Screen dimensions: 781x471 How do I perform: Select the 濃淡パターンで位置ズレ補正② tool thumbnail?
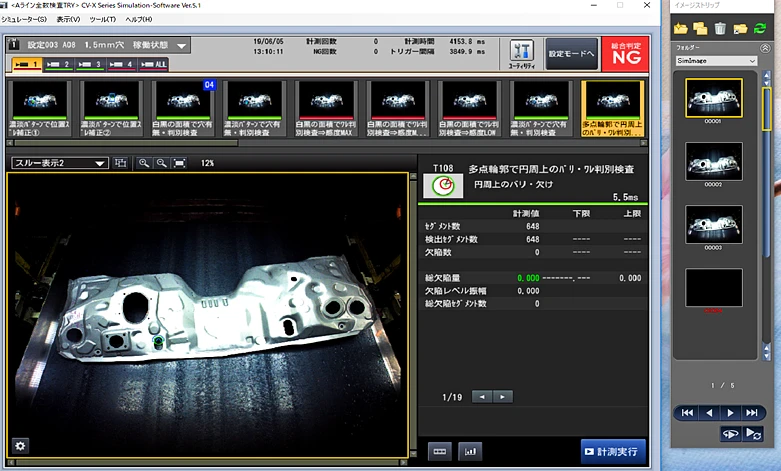pos(112,109)
